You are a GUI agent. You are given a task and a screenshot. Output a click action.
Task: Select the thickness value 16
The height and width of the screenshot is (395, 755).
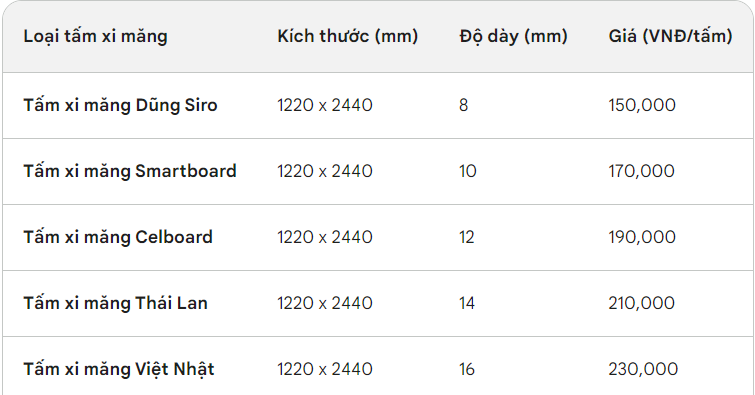467,369
